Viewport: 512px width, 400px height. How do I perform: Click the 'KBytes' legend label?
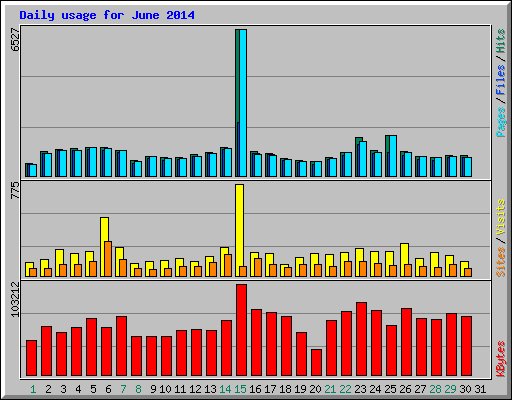(x=501, y=359)
